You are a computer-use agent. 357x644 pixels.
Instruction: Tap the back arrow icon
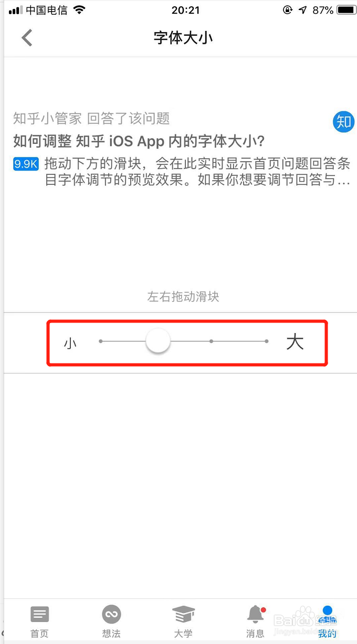click(27, 38)
